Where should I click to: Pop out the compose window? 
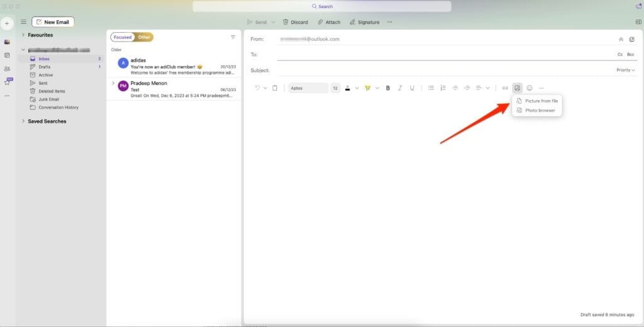[x=631, y=40]
